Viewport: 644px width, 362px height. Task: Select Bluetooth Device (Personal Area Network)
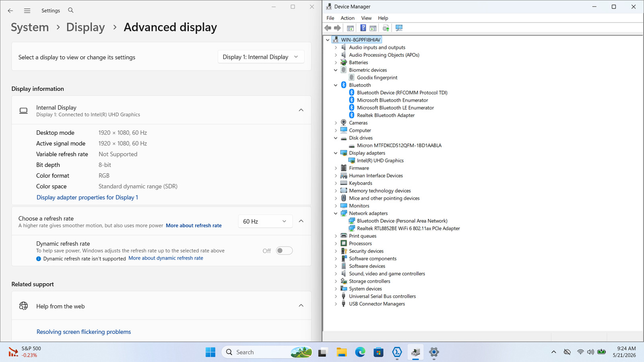click(402, 221)
